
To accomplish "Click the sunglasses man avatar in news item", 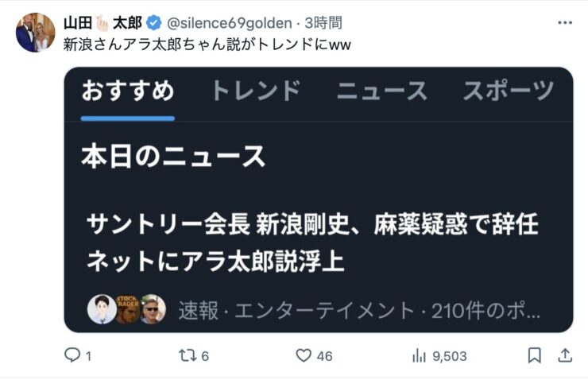I will point(153,309).
